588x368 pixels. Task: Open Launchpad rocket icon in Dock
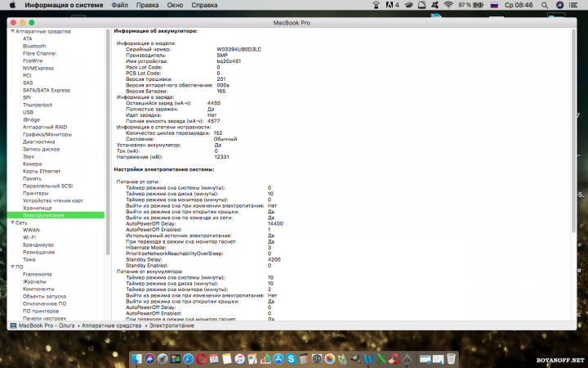pos(163,359)
